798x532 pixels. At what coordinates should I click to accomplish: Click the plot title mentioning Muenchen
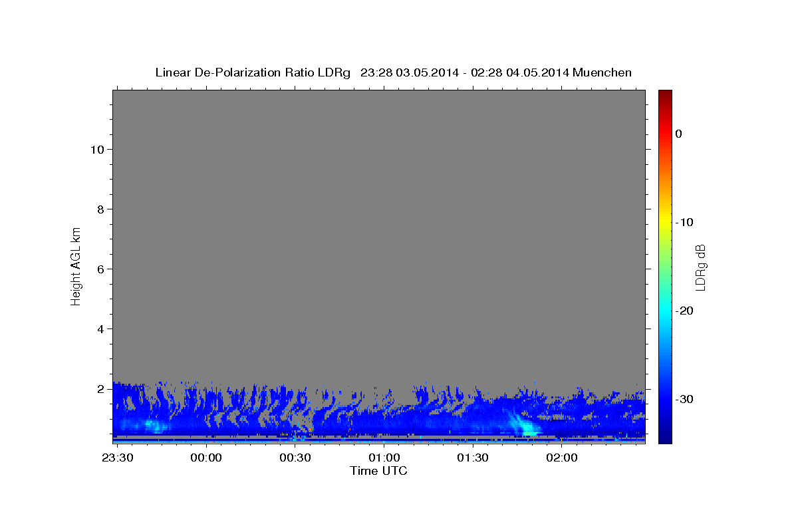[x=393, y=72]
